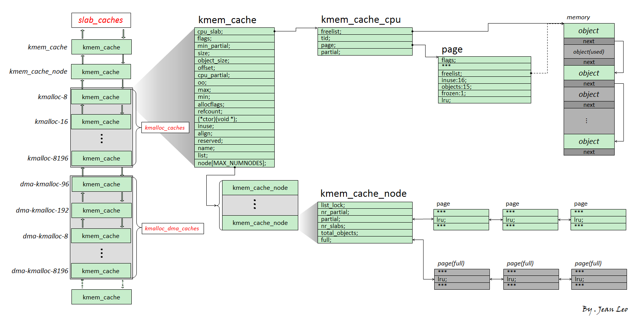Screen dimensions: 644x331
Task: Select the list_lock field in kmem_cache_node
Action: 365,205
